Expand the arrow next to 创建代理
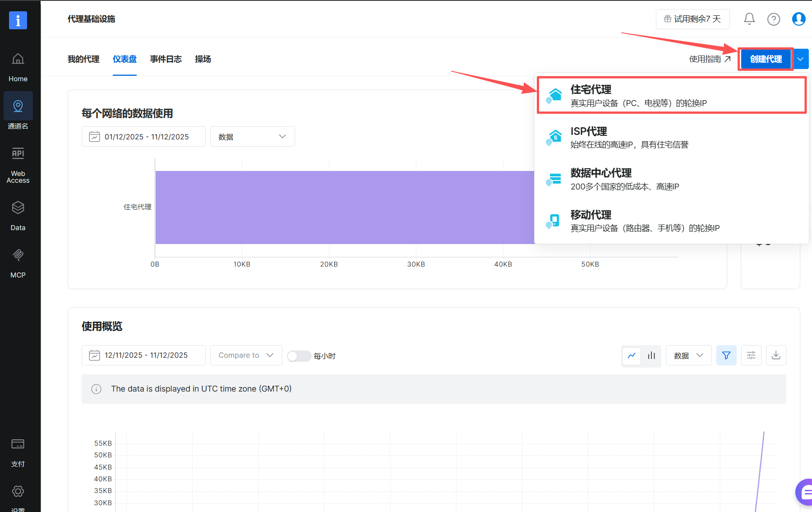The height and width of the screenshot is (512, 812). (x=801, y=59)
